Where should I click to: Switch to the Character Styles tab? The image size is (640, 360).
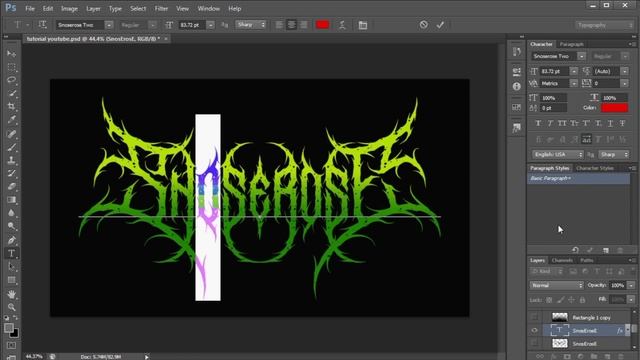595,168
